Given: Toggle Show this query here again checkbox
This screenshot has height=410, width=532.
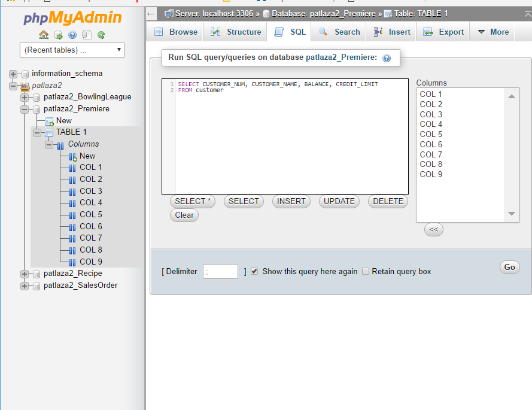Looking at the screenshot, I should (x=254, y=271).
